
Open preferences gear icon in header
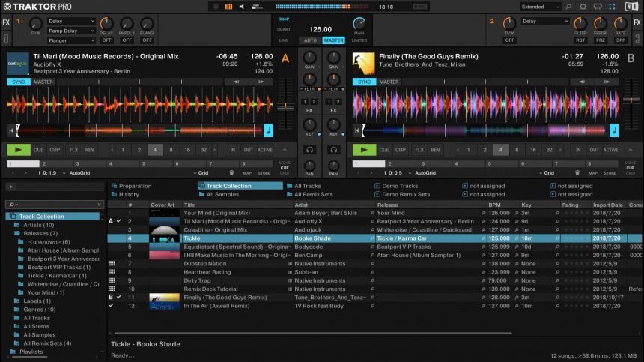pyautogui.click(x=583, y=7)
